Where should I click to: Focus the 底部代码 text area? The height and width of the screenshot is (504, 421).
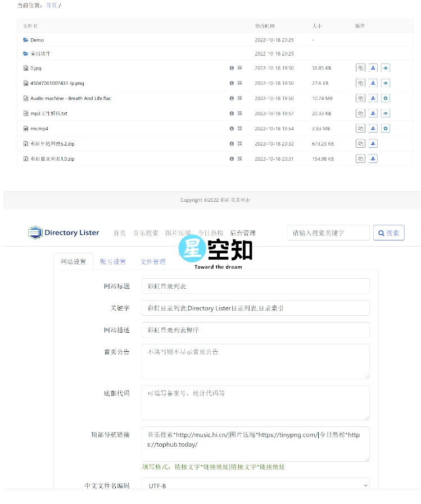coord(256,403)
